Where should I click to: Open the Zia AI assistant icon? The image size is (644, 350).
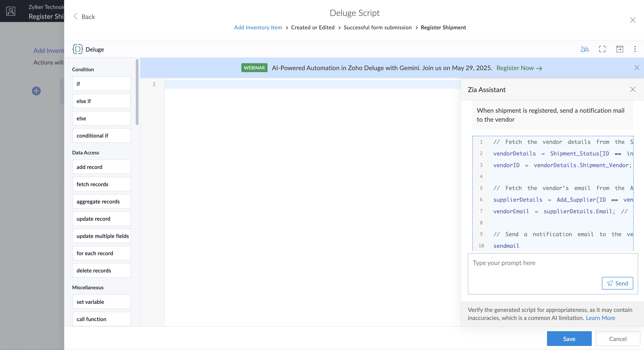coord(584,49)
